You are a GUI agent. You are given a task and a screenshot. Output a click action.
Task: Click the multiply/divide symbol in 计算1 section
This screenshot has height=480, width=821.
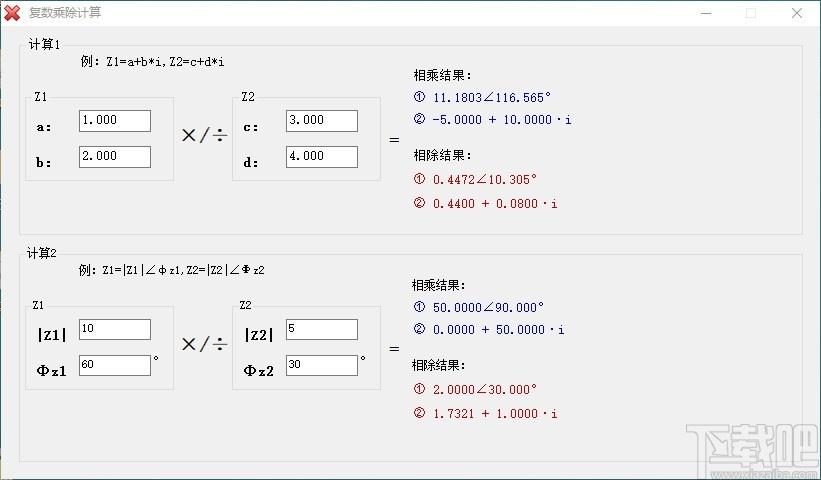click(204, 136)
